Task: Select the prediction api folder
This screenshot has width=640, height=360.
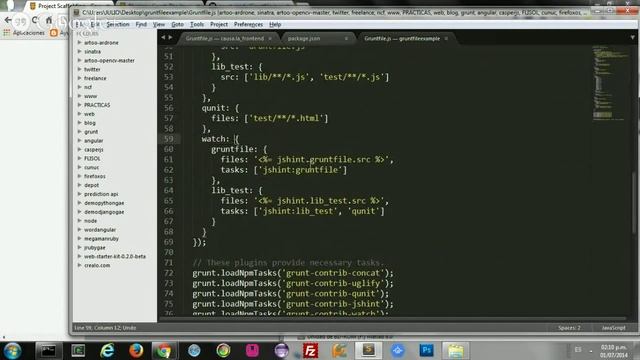Action: 101,194
